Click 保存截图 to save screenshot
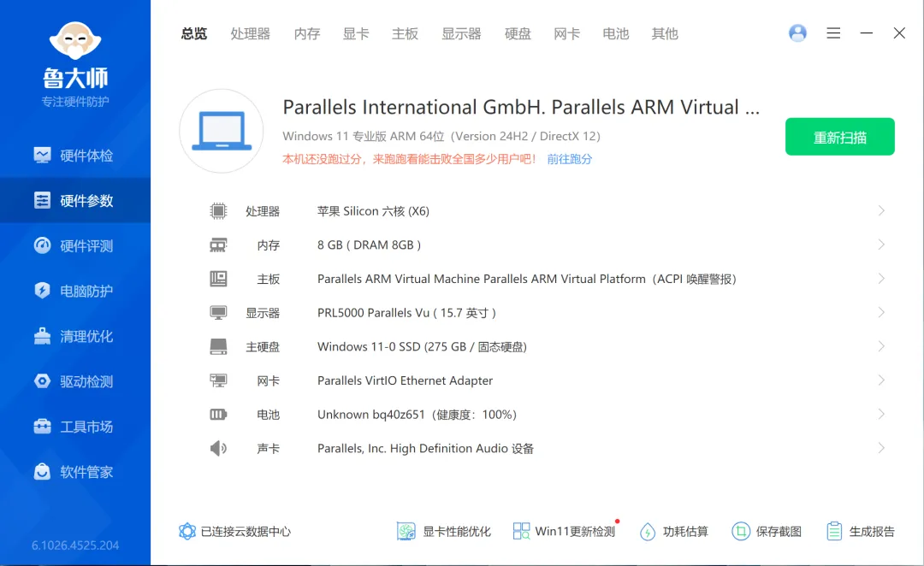The width and height of the screenshot is (924, 566). pos(767,531)
